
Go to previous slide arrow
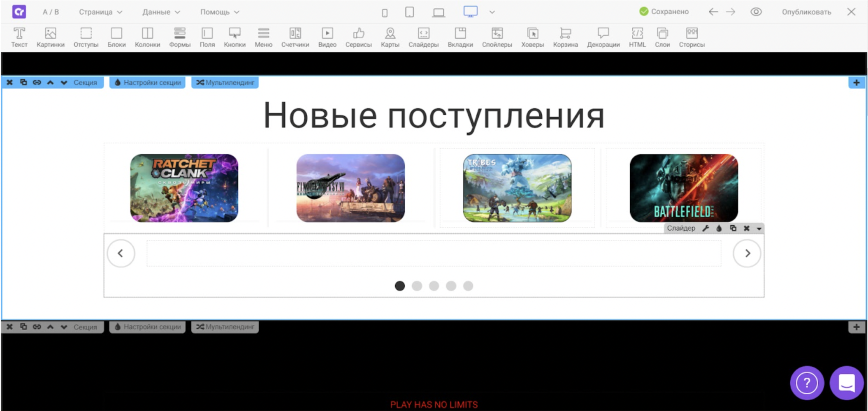(x=121, y=253)
